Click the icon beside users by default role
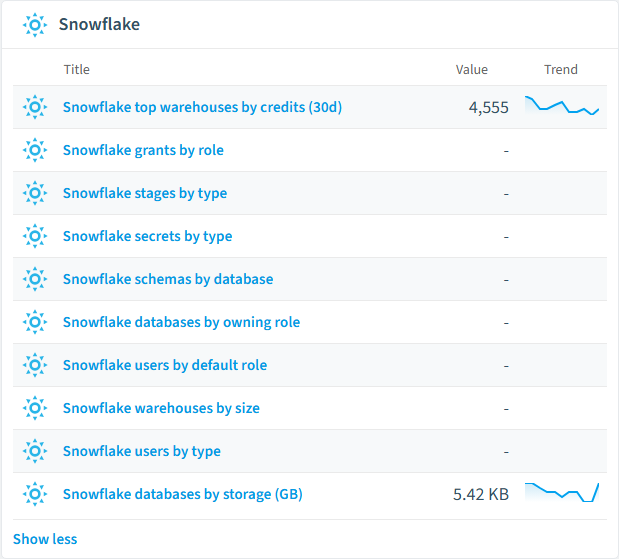 (35, 365)
